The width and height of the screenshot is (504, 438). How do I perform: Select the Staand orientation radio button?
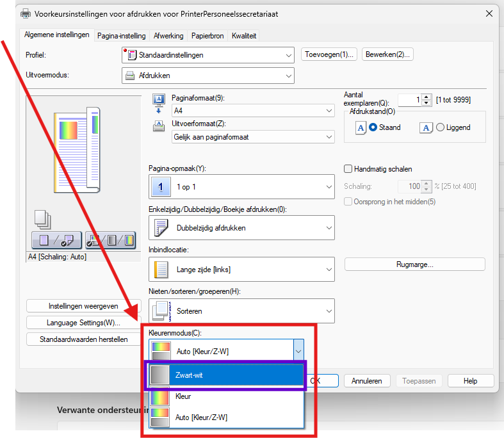[x=373, y=127]
